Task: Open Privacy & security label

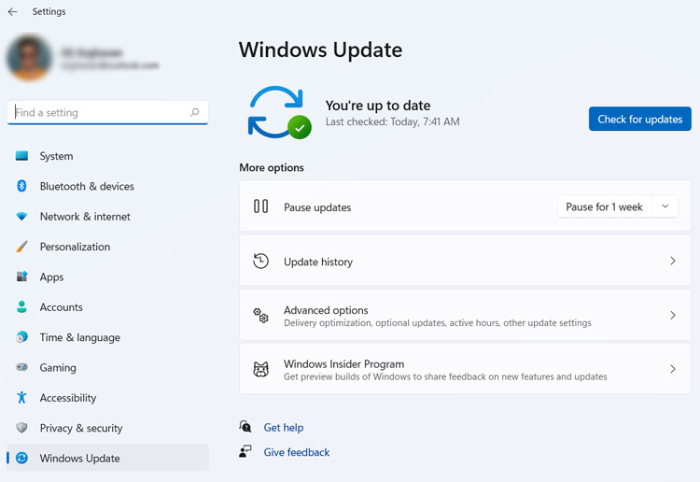Action: tap(81, 428)
